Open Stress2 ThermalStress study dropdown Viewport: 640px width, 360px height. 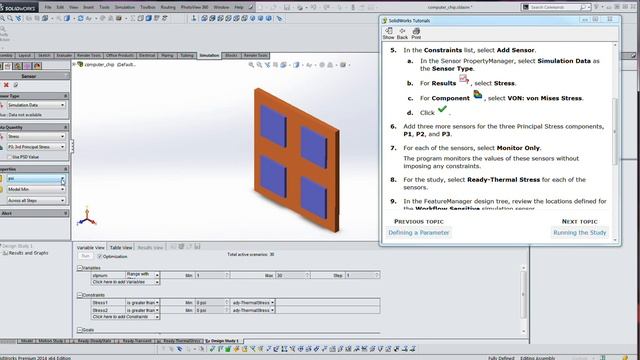253,310
